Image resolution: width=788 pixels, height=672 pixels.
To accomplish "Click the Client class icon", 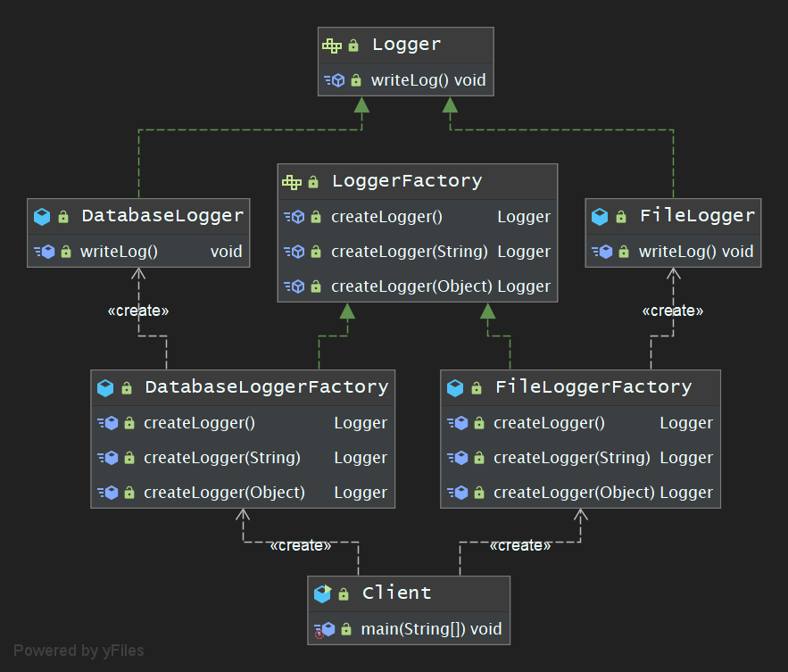I will coord(323,593).
